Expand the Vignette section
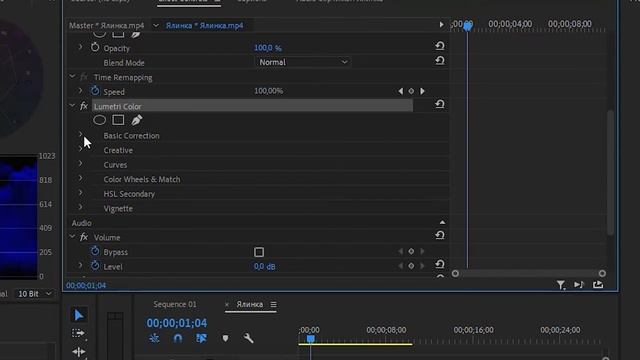The image size is (640, 360). 80,207
